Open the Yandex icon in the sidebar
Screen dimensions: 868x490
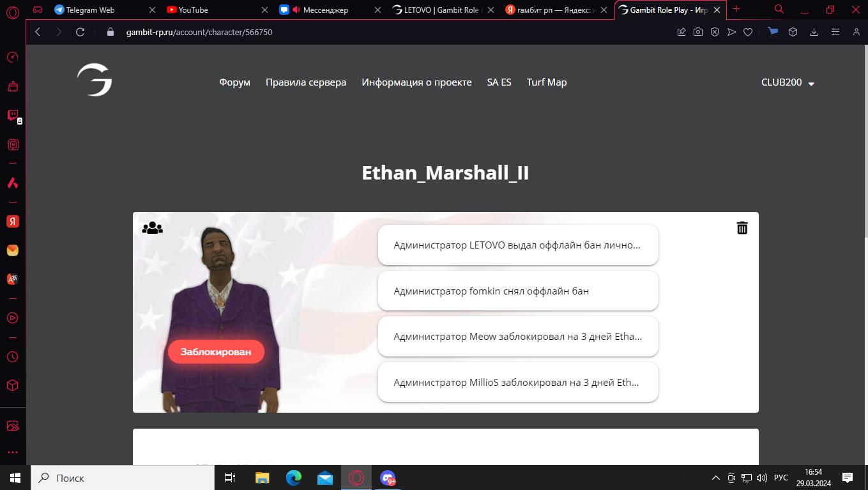coord(13,221)
